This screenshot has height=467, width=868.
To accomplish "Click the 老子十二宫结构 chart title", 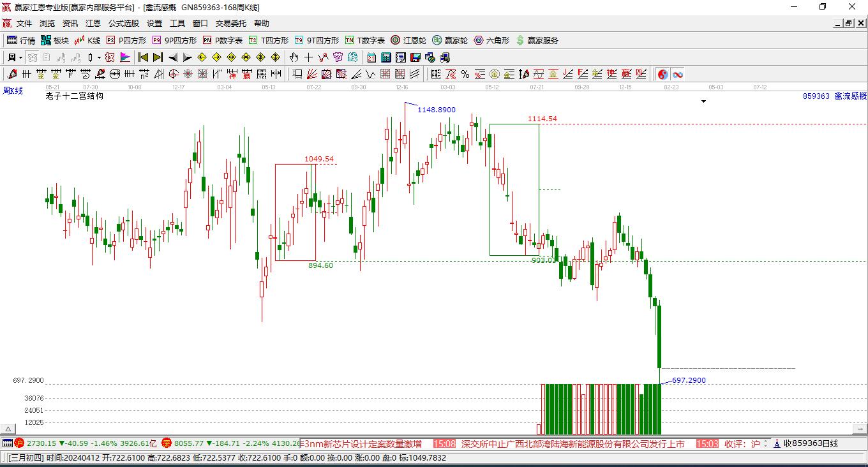I will click(x=75, y=96).
